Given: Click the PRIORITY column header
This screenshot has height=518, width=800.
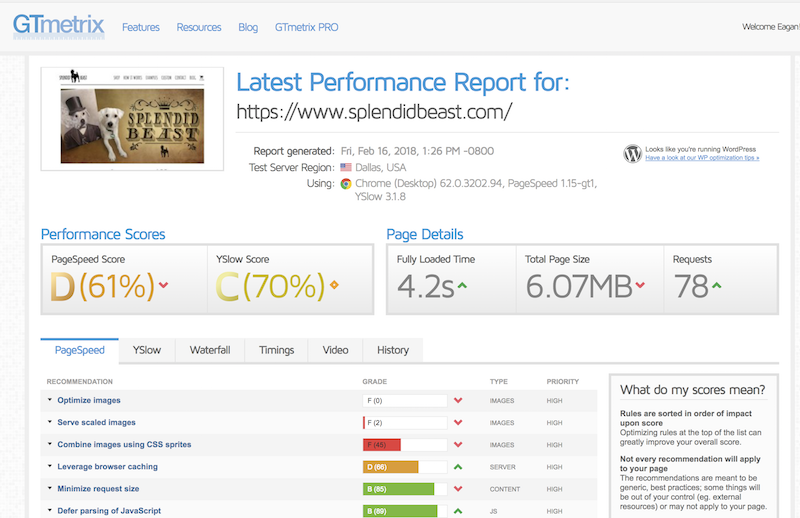Looking at the screenshot, I should click(x=563, y=382).
